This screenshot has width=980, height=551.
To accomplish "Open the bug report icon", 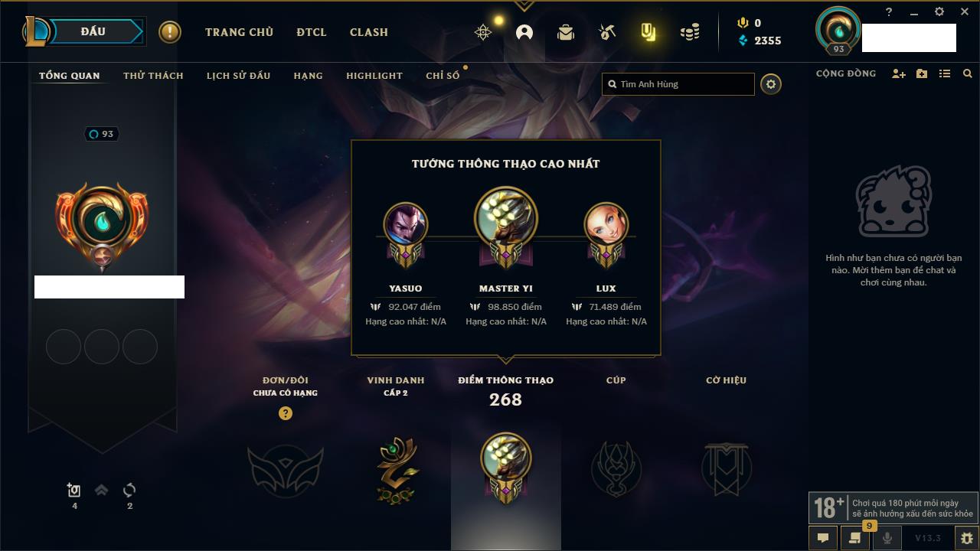I will (x=966, y=538).
